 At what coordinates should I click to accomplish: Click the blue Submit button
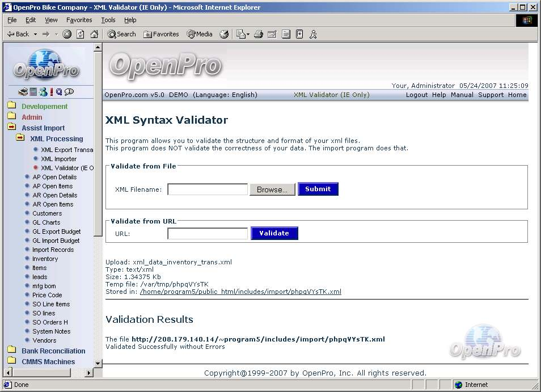(318, 189)
